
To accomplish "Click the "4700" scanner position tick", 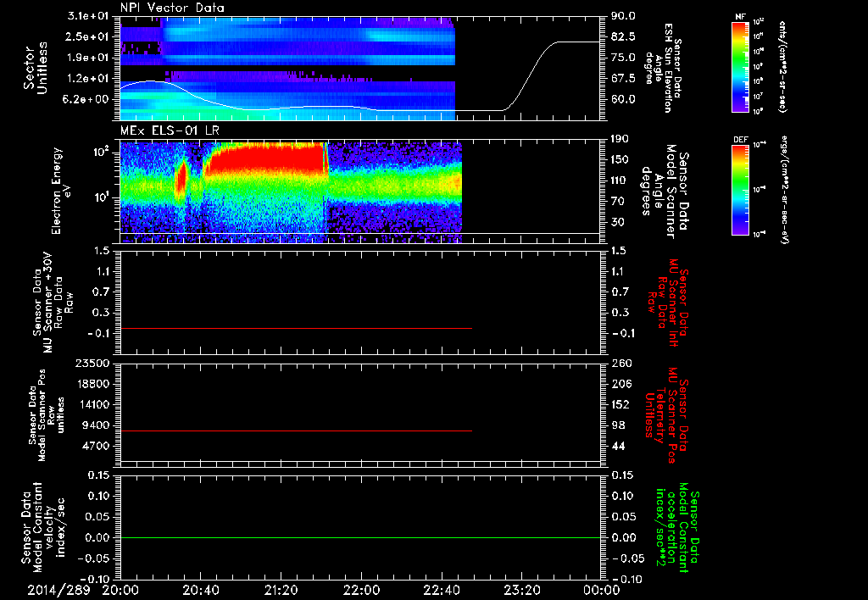I will (x=97, y=446).
